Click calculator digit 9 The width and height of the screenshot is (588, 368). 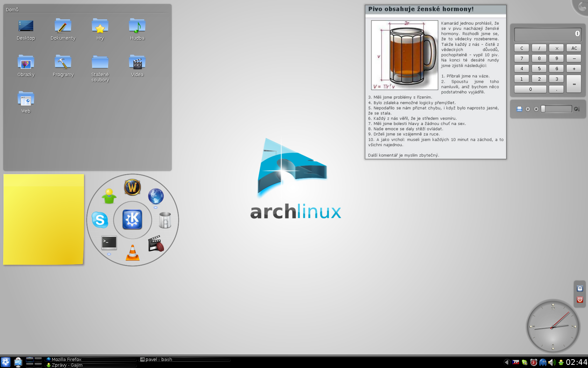[556, 59]
